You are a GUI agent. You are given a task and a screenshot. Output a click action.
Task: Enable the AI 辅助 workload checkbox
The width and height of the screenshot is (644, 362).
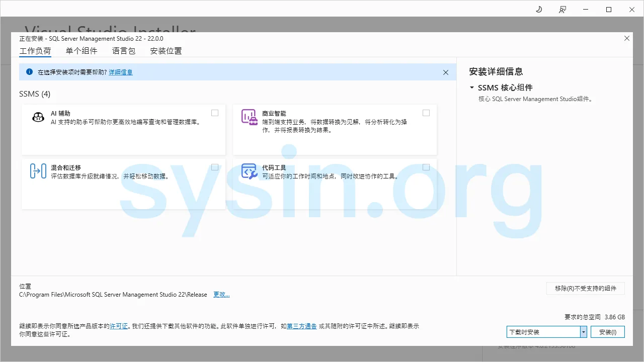[215, 113]
